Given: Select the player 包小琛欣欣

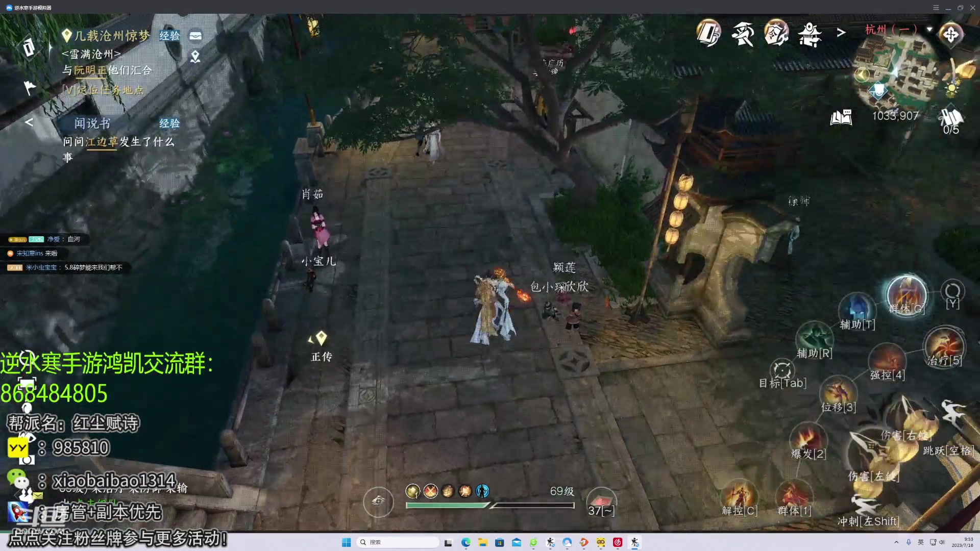Looking at the screenshot, I should coord(559,287).
